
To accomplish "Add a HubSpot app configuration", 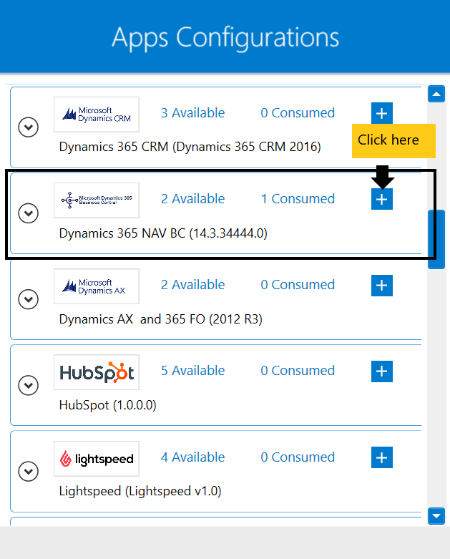I will point(382,371).
